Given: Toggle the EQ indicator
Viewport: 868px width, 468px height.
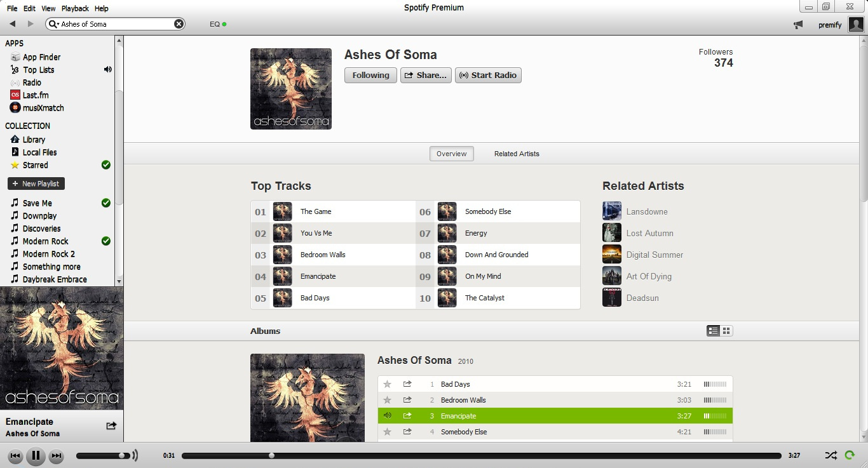Looking at the screenshot, I should 218,24.
